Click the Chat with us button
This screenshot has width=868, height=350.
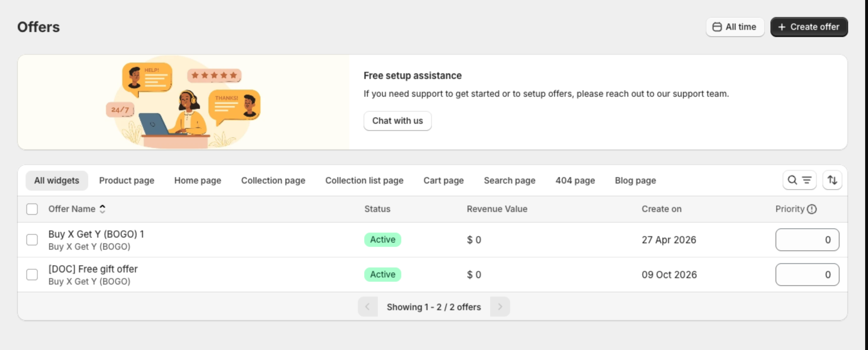tap(397, 121)
